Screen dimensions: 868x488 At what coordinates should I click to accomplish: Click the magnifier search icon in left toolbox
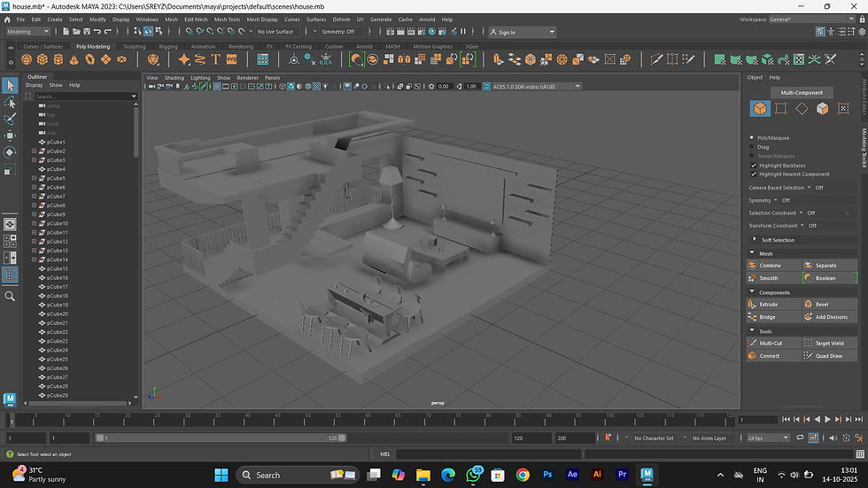10,297
